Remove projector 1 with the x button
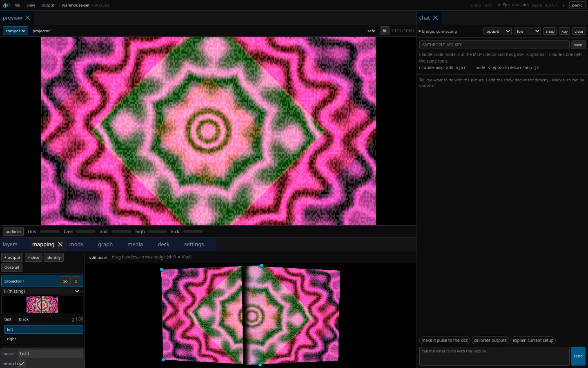 (x=76, y=281)
